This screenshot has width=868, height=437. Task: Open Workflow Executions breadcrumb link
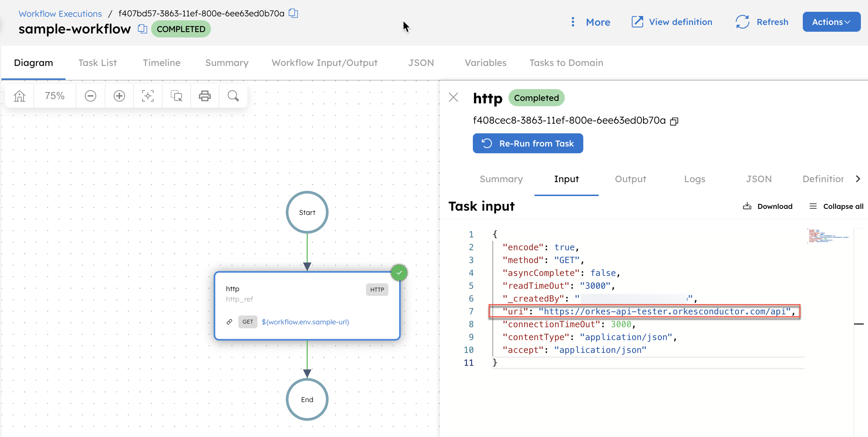tap(60, 14)
